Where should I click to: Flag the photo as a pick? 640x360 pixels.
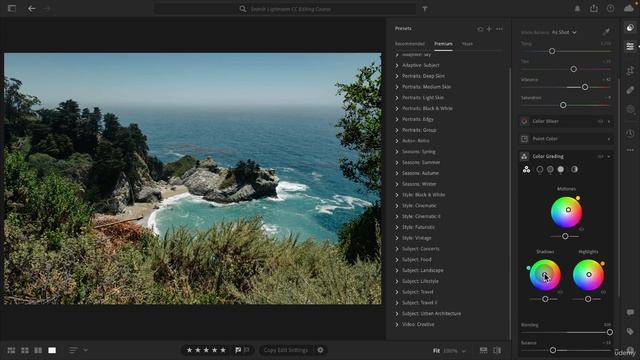[x=238, y=350]
